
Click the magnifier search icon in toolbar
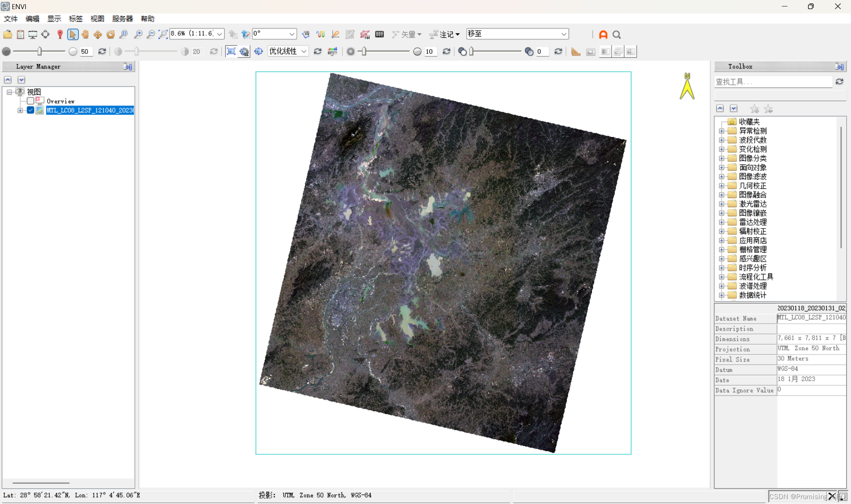(616, 35)
